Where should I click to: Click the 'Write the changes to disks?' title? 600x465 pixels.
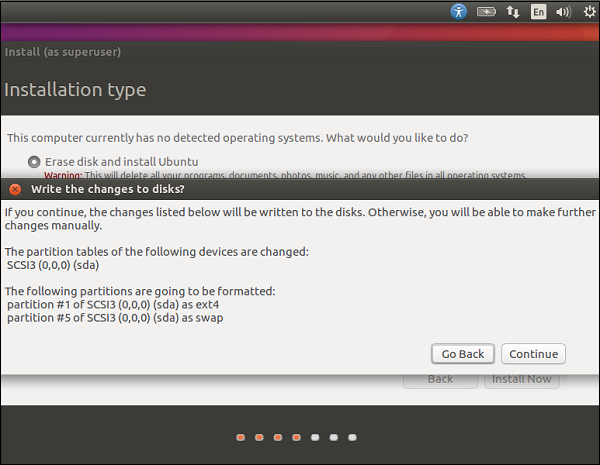coord(108,189)
